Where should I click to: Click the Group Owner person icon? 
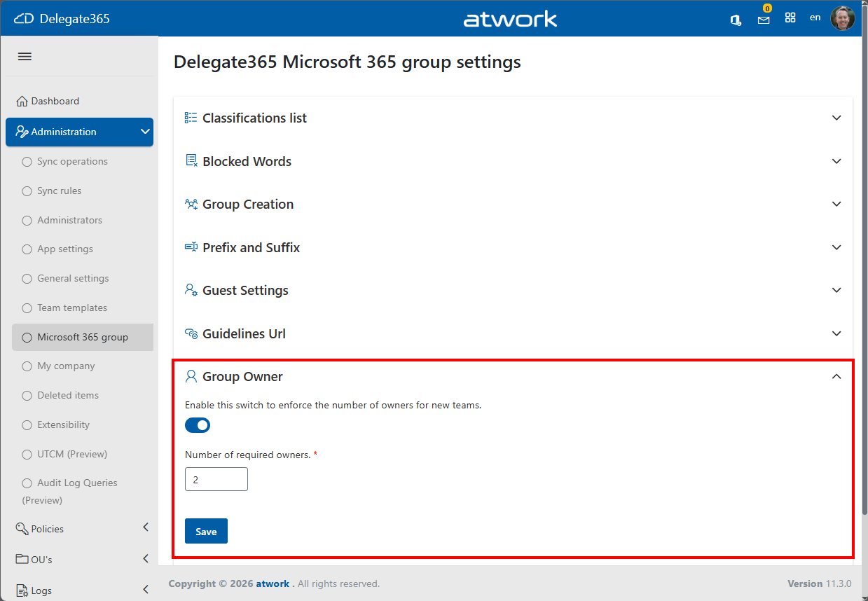tap(191, 376)
